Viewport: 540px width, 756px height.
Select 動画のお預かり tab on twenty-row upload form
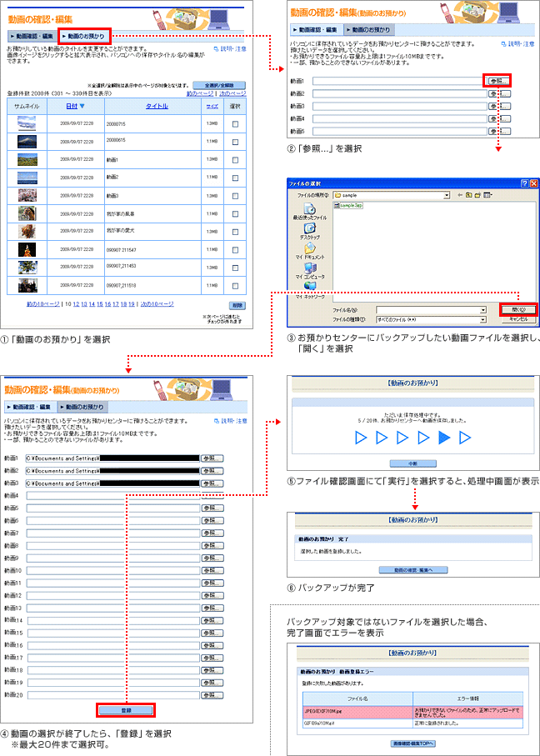[x=83, y=407]
